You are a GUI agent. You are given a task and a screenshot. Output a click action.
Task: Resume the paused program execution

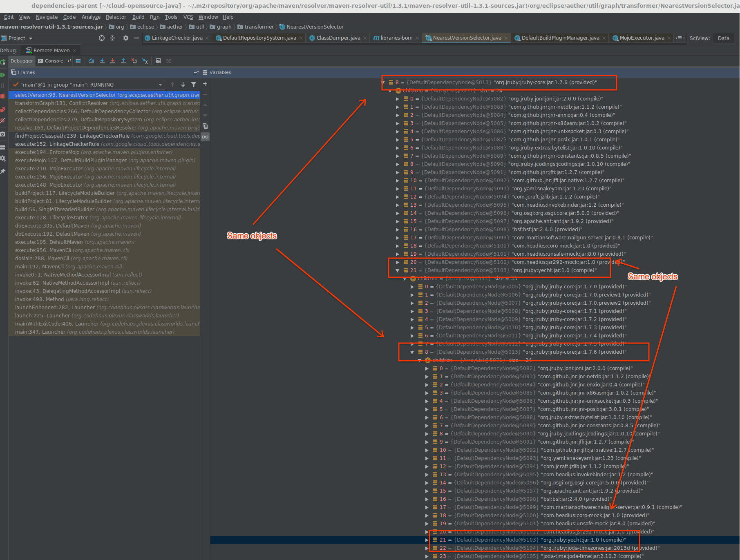(3, 75)
